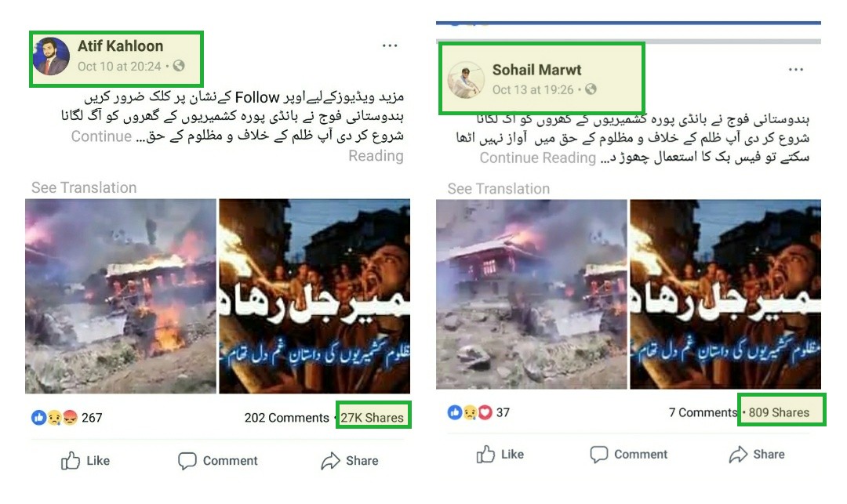
Task: Share the post with 27K Shares
Action: [350, 460]
